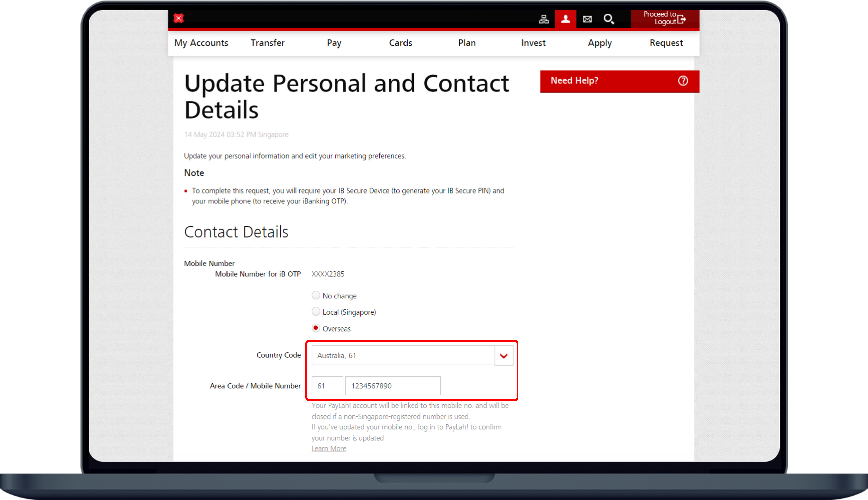Click the mobile number field 1234567890
The image size is (868, 500).
coord(393,386)
